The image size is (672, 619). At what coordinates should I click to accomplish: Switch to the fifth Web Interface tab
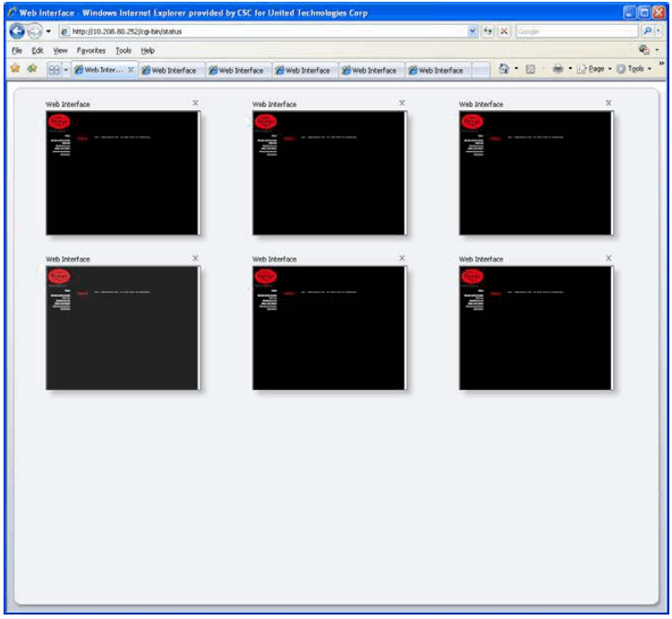click(372, 71)
